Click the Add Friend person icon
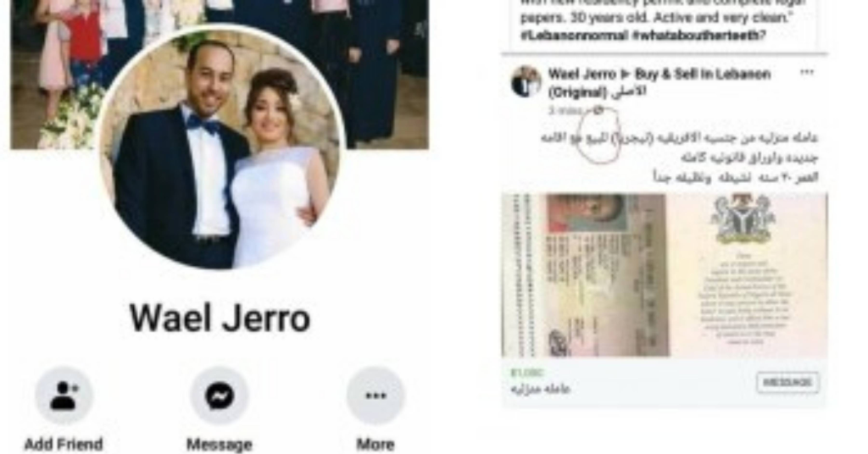The width and height of the screenshot is (868, 454). pos(64,396)
